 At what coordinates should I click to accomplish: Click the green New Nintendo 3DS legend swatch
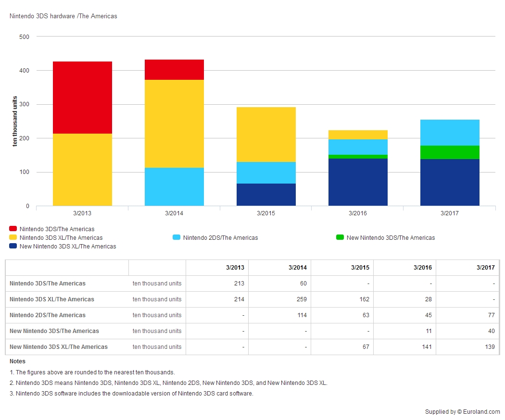pos(340,237)
